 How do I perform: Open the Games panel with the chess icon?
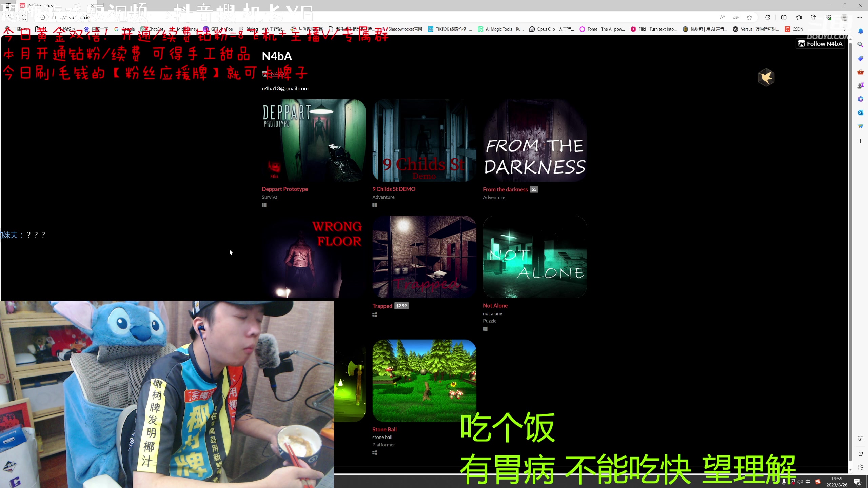coord(861,85)
